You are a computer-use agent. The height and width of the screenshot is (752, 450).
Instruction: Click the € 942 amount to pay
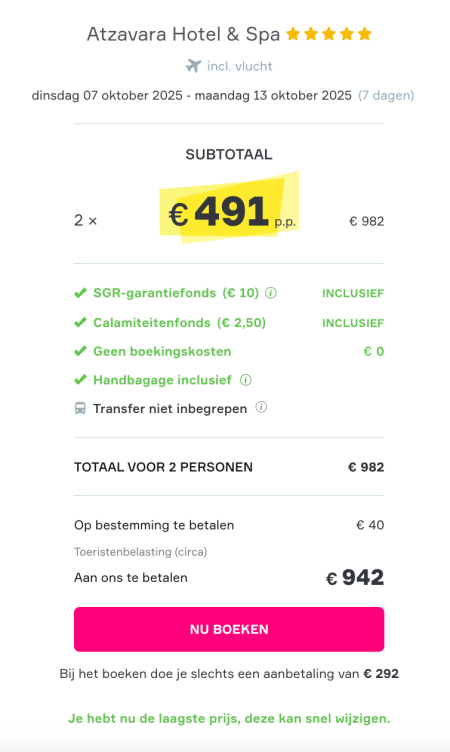point(355,577)
